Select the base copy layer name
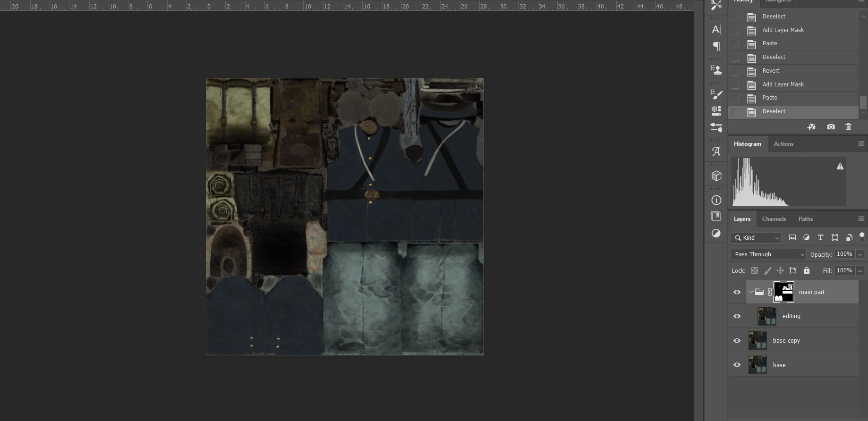Screen dimensions: 868x421 coord(786,341)
